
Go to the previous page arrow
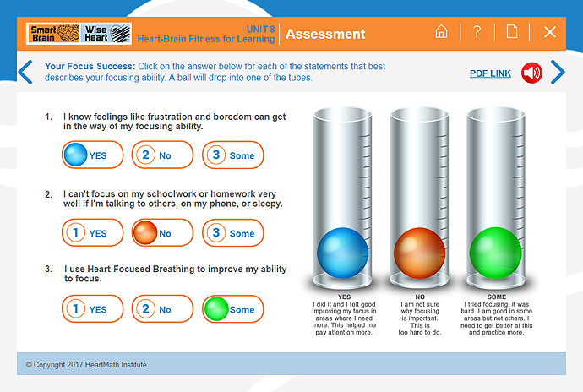pyautogui.click(x=25, y=72)
